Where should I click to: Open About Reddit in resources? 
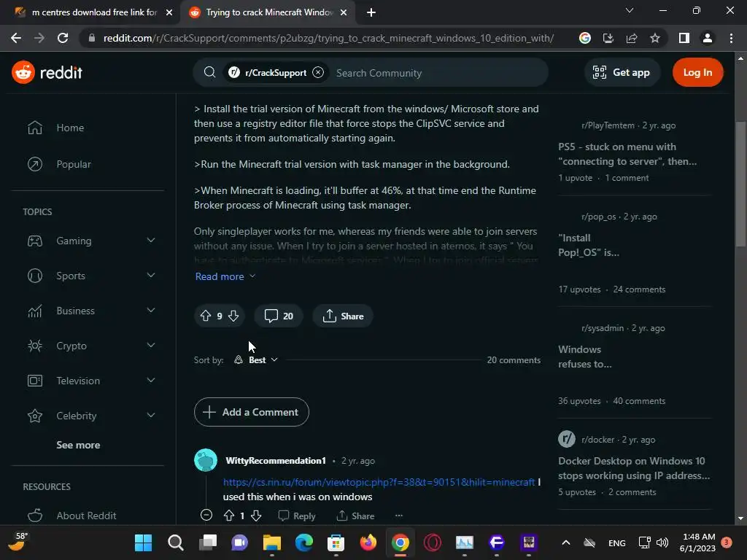(x=86, y=516)
